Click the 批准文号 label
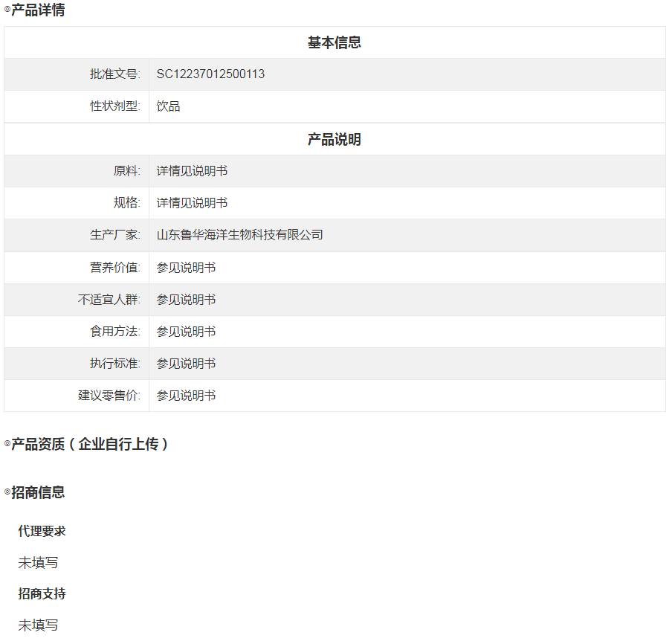The width and height of the screenshot is (672, 641). coord(115,74)
